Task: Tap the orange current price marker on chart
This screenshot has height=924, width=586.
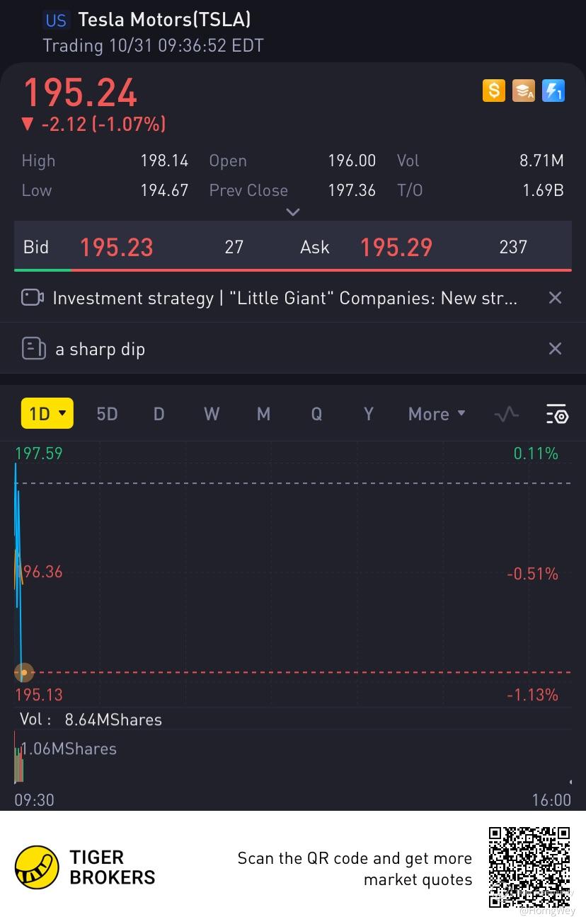Action: (24, 672)
